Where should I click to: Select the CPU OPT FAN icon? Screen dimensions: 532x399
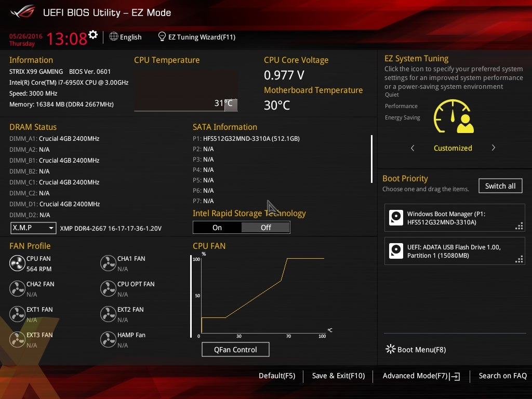tap(108, 289)
